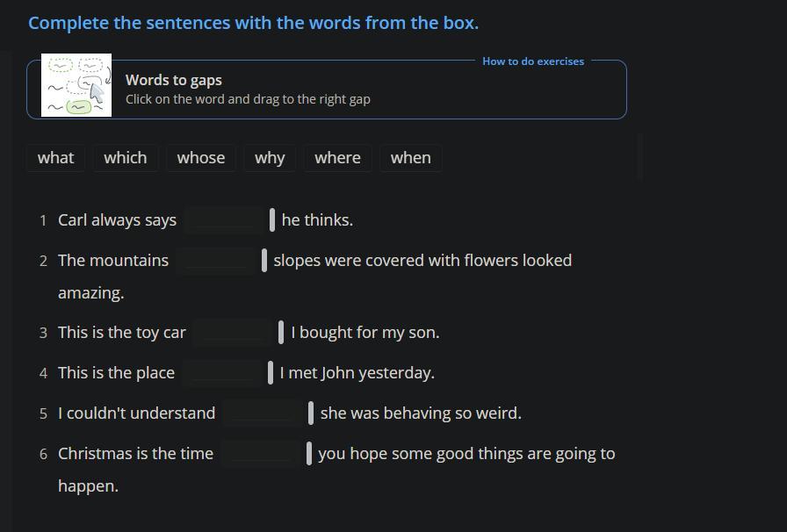Open the How to do exercises link
This screenshot has height=532, width=787.
pyautogui.click(x=532, y=61)
